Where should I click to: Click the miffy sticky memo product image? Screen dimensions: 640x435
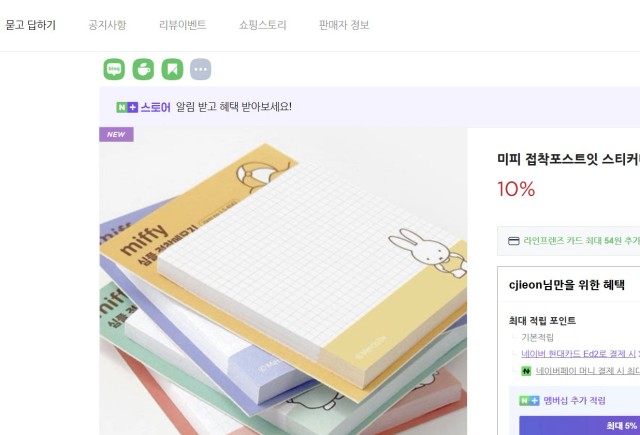click(x=283, y=281)
